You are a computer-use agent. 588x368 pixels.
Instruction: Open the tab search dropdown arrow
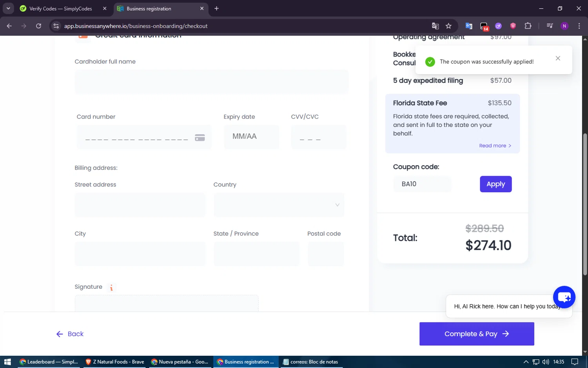[x=8, y=8]
